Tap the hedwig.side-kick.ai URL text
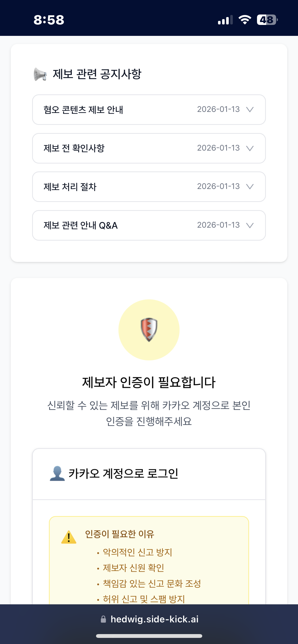The height and width of the screenshot is (644, 298). [154, 619]
